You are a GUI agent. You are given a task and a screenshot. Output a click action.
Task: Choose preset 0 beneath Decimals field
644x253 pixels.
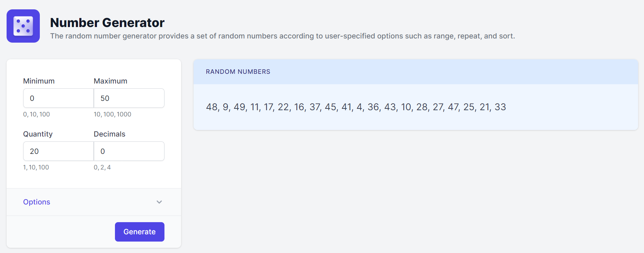click(x=96, y=167)
